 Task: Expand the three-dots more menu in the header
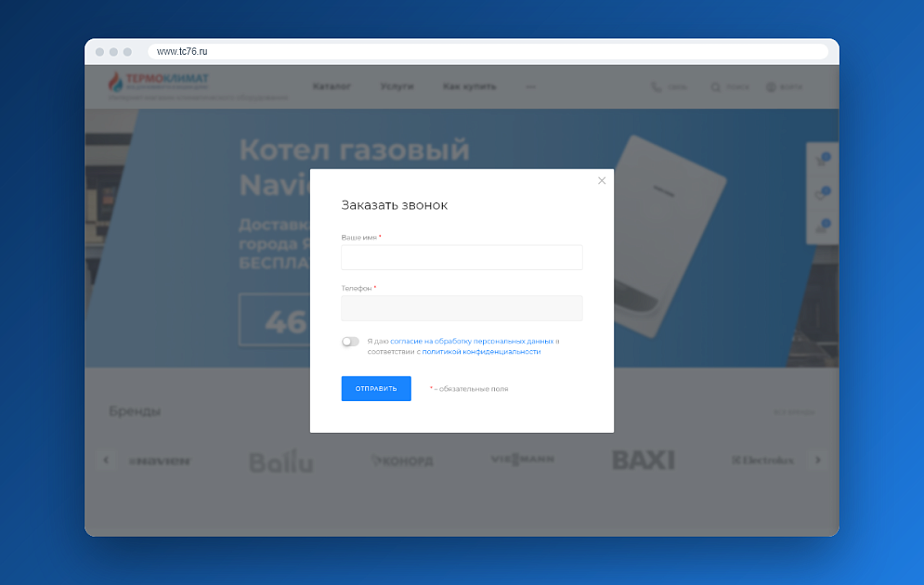point(531,86)
